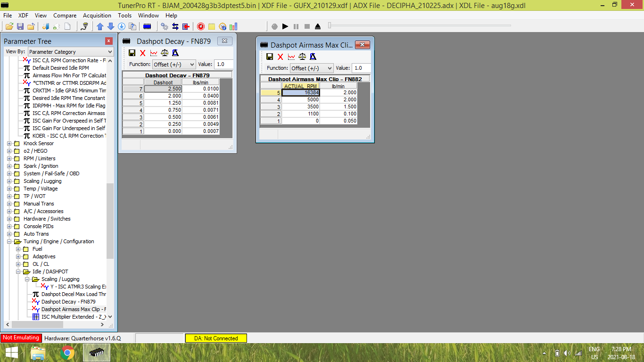Click scales compare icon in Dashpot Decay
The width and height of the screenshot is (644, 362).
(165, 53)
